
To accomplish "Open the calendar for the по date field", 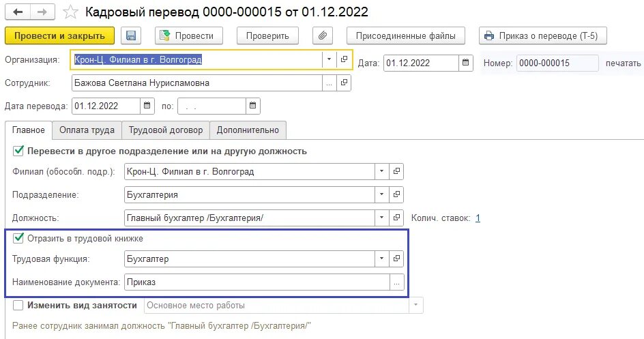I will (252, 106).
